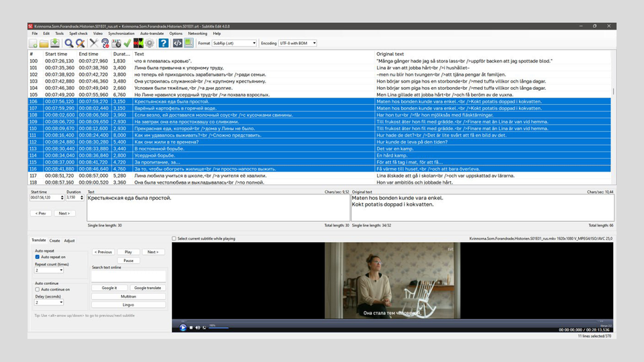Save the subtitle with the download-arrow icon
644x362 pixels.
point(54,43)
